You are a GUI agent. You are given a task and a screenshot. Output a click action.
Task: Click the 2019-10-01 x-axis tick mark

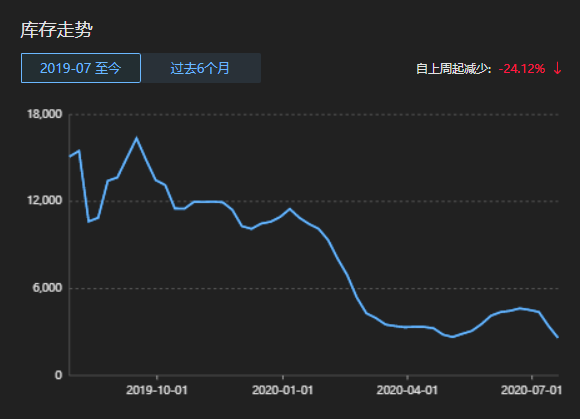point(157,377)
